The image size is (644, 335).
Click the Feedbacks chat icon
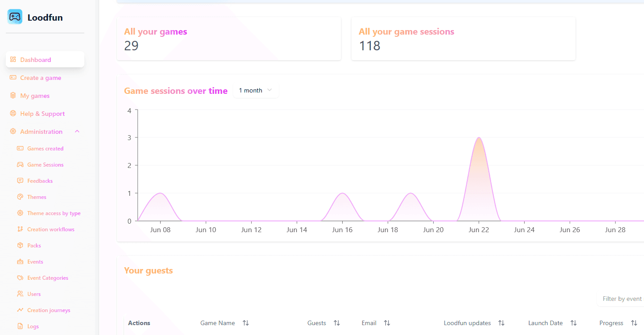pyautogui.click(x=20, y=181)
